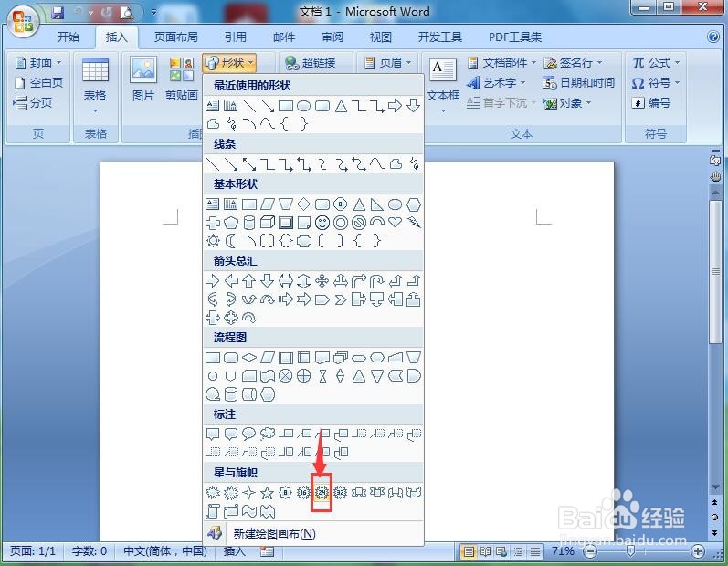The image size is (728, 566).
Task: Click the 71% zoom level
Action: (x=563, y=551)
